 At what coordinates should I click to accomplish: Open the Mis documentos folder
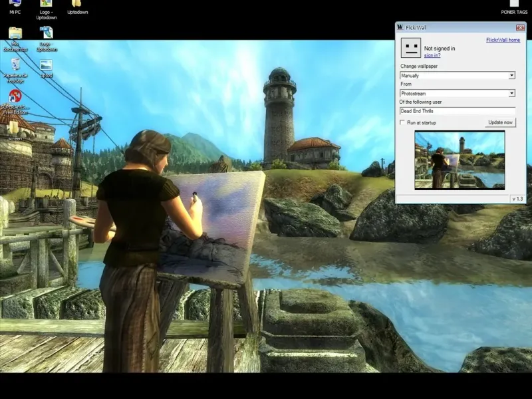point(15,39)
